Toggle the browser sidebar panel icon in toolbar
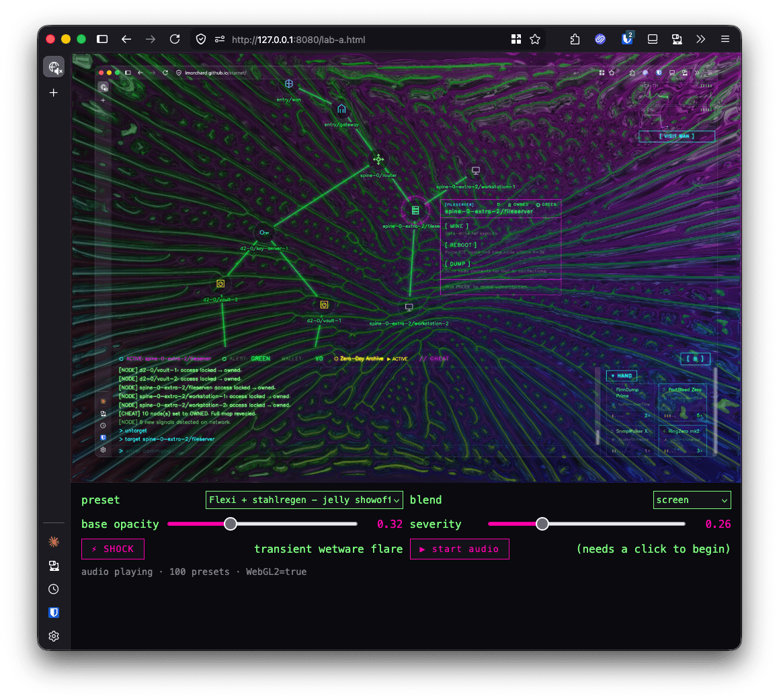779x700 pixels. [102, 39]
